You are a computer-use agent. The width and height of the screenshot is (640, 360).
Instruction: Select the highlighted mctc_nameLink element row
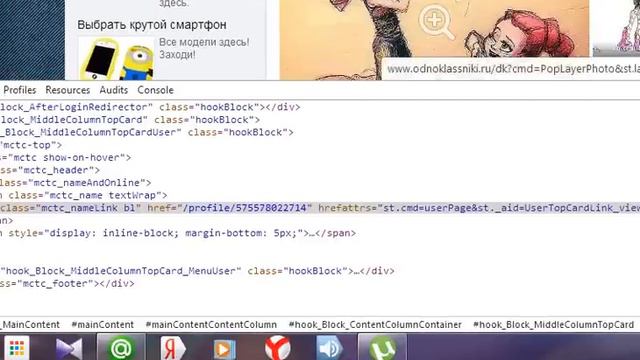point(320,208)
